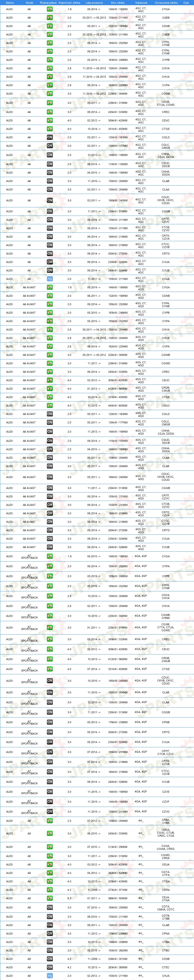The image size is (194, 980).
Task: Click the Pojemność silnika column header
Action: pos(69,3)
